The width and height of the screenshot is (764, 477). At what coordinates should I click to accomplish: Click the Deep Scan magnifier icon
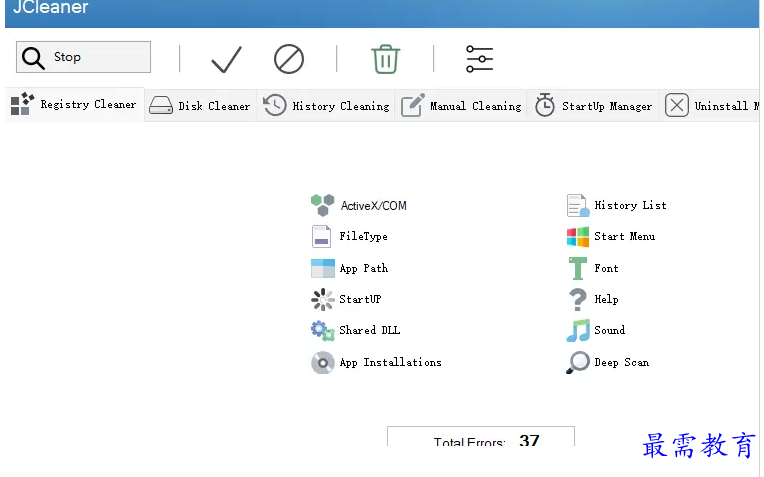(x=578, y=363)
